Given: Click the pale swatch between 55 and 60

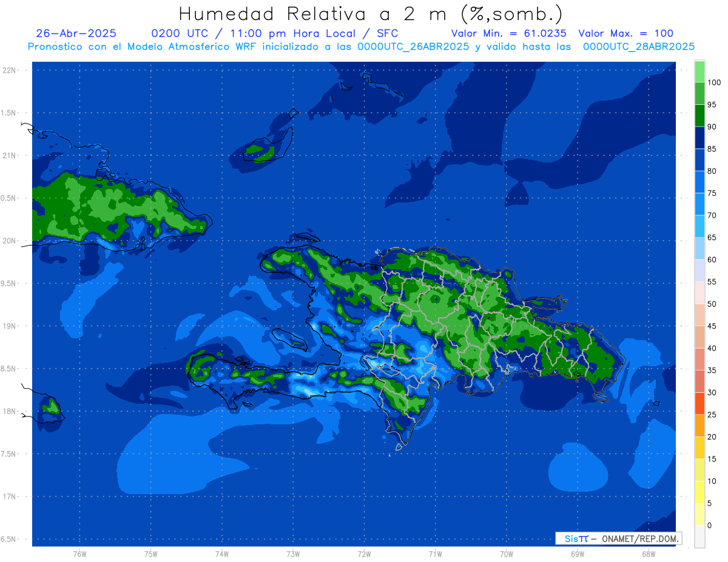Looking at the screenshot, I should coord(699,270).
